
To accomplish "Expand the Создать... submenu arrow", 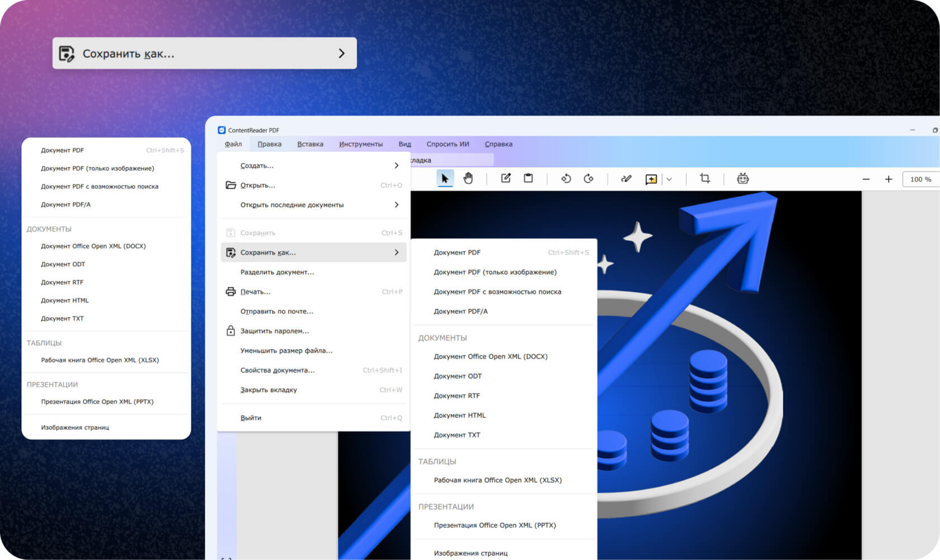I will click(x=397, y=166).
